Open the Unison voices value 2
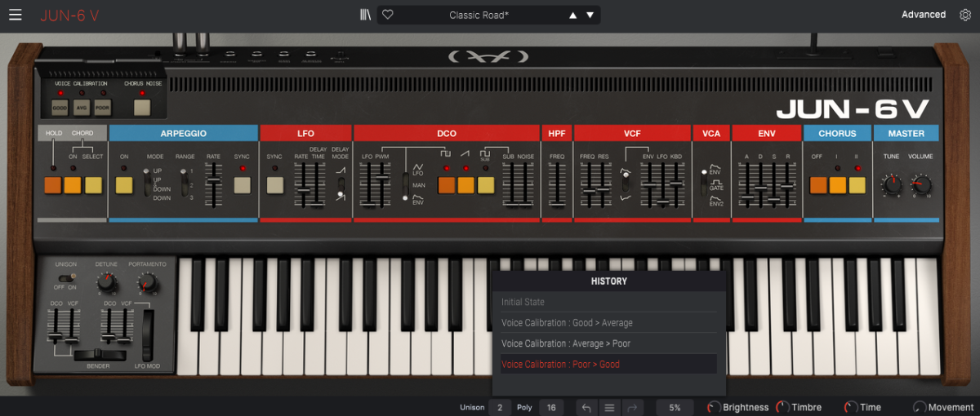 coord(500,407)
